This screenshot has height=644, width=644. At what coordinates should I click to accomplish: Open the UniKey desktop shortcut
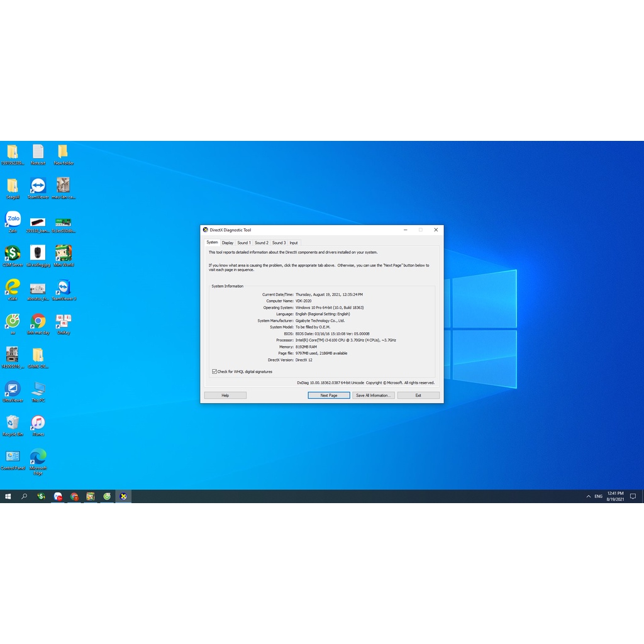click(x=63, y=321)
